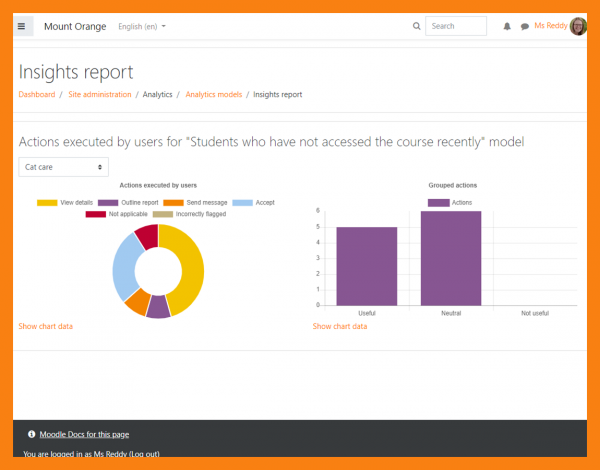Open Site administration breadcrumb link
The width and height of the screenshot is (600, 470).
pyautogui.click(x=99, y=94)
